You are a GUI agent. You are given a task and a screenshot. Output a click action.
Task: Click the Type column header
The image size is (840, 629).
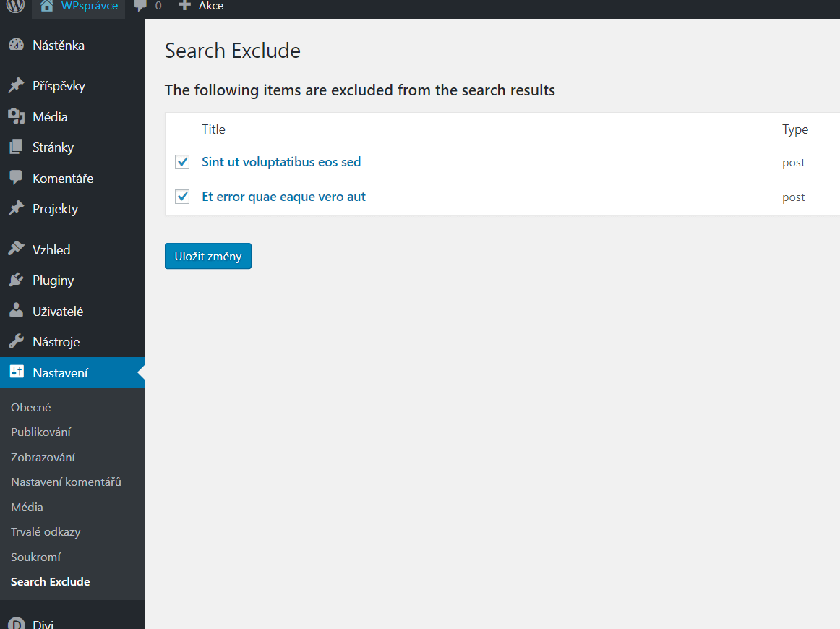coord(795,129)
